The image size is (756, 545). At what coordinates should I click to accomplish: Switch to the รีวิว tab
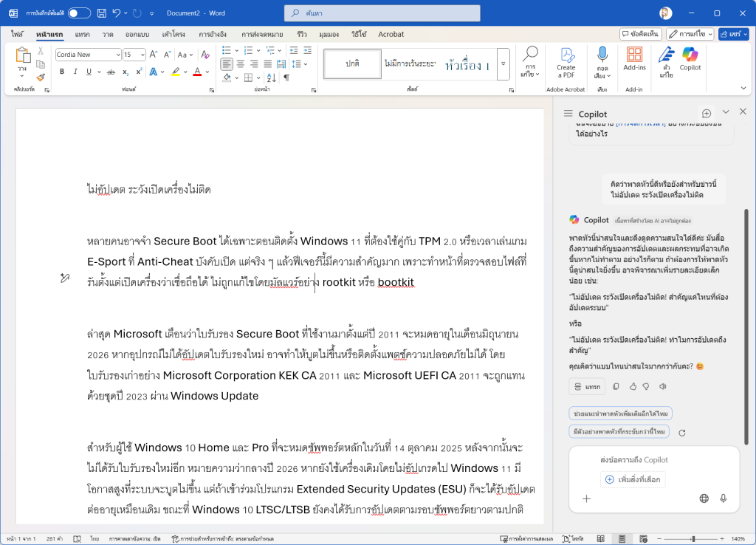[x=302, y=34]
